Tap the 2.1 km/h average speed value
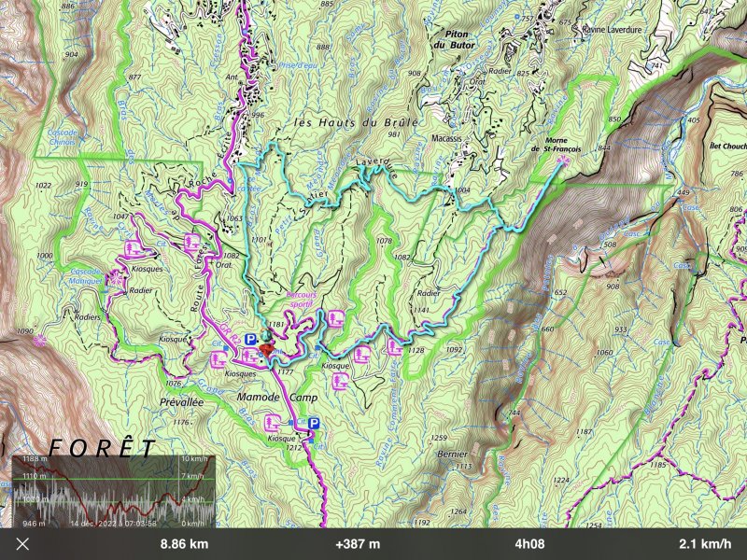Image resolution: width=747 pixels, height=560 pixels. point(699,544)
